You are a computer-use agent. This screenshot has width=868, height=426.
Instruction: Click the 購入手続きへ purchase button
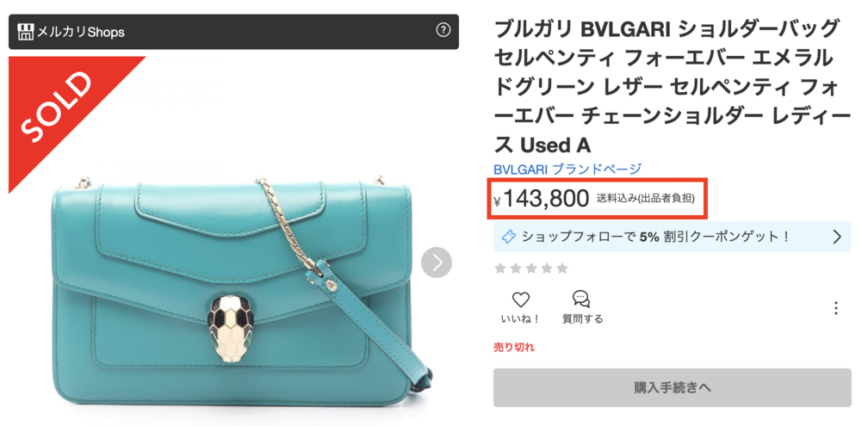[x=672, y=388]
